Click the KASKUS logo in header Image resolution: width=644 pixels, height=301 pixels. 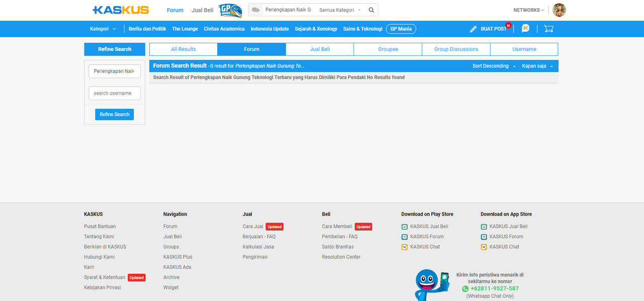121,10
